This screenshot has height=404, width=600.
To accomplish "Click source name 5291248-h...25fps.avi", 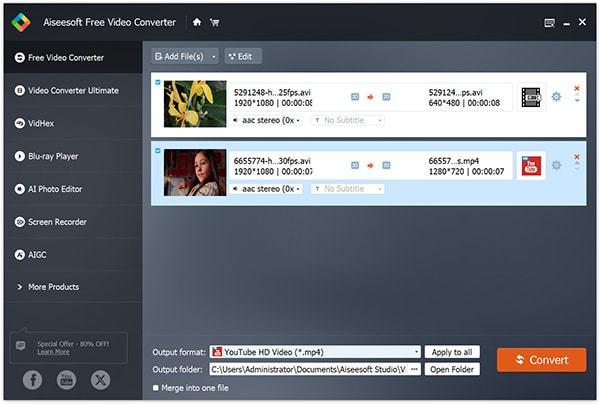I will [x=272, y=92].
